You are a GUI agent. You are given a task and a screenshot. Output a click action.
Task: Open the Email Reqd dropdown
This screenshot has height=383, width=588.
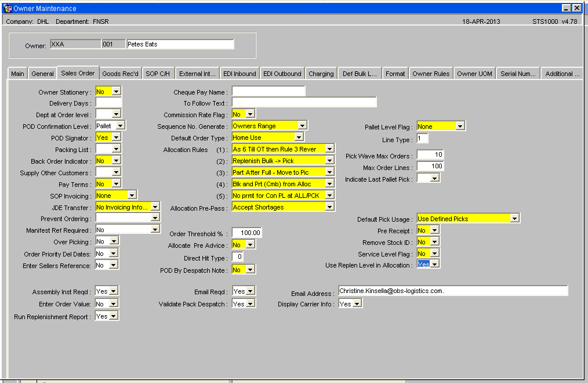click(250, 291)
